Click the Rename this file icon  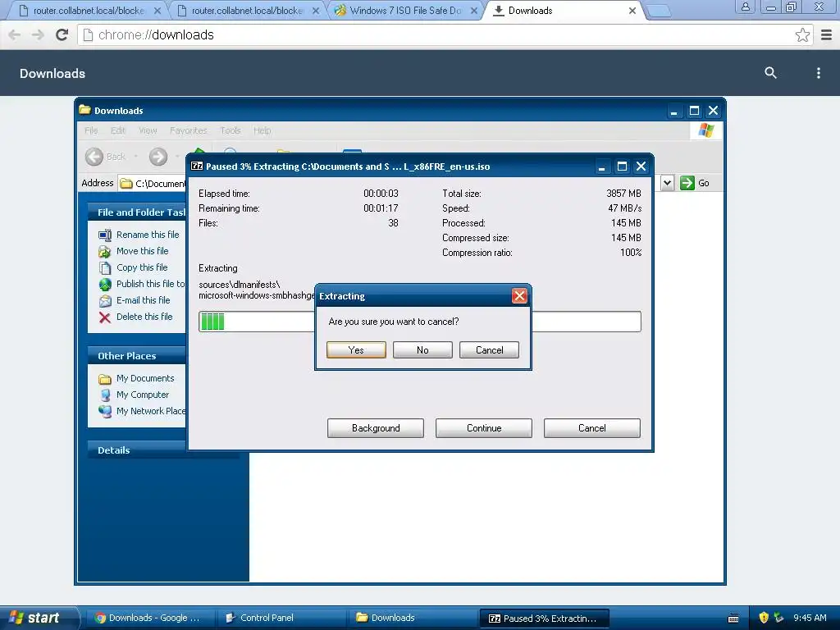pyautogui.click(x=105, y=235)
